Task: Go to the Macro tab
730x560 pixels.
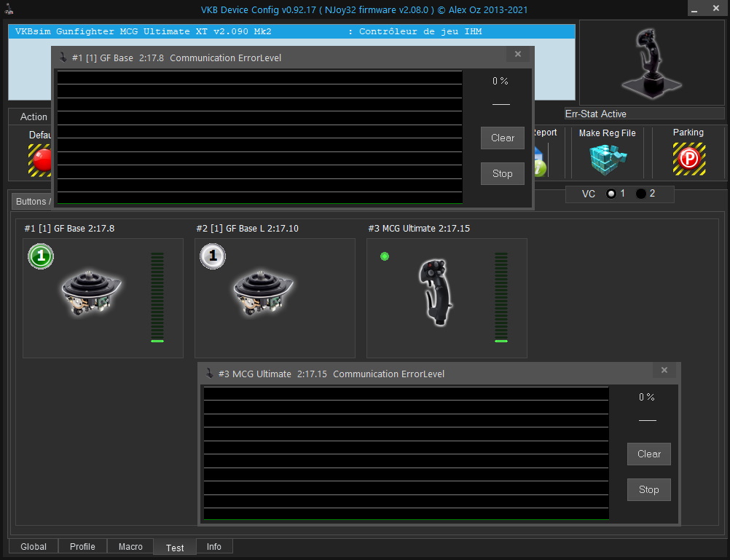Action: tap(130, 546)
